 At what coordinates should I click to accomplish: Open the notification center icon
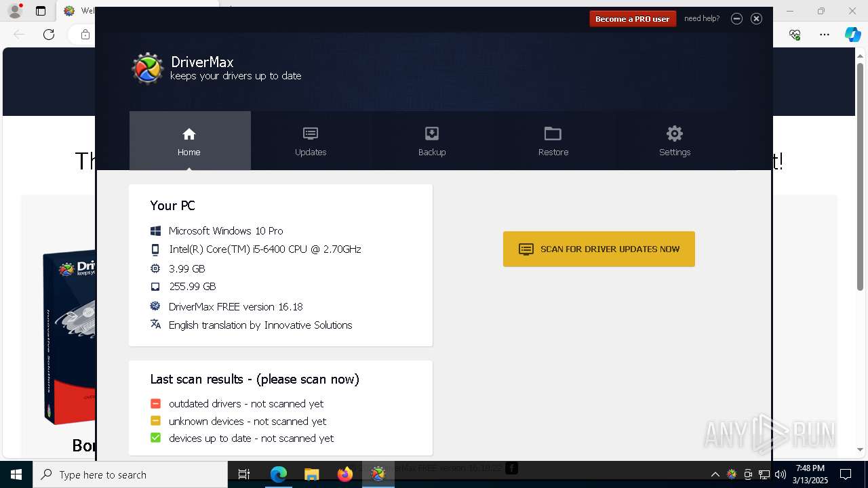point(846,474)
